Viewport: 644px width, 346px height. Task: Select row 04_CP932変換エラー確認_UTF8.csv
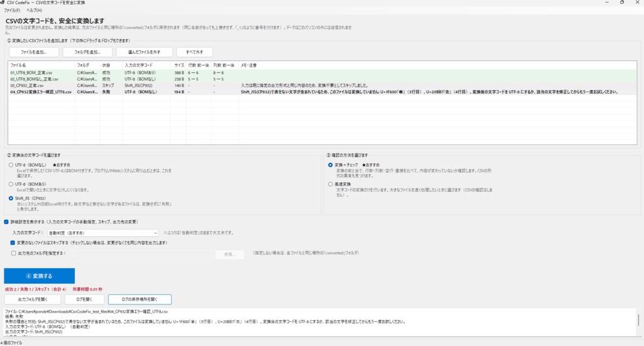pos(323,92)
